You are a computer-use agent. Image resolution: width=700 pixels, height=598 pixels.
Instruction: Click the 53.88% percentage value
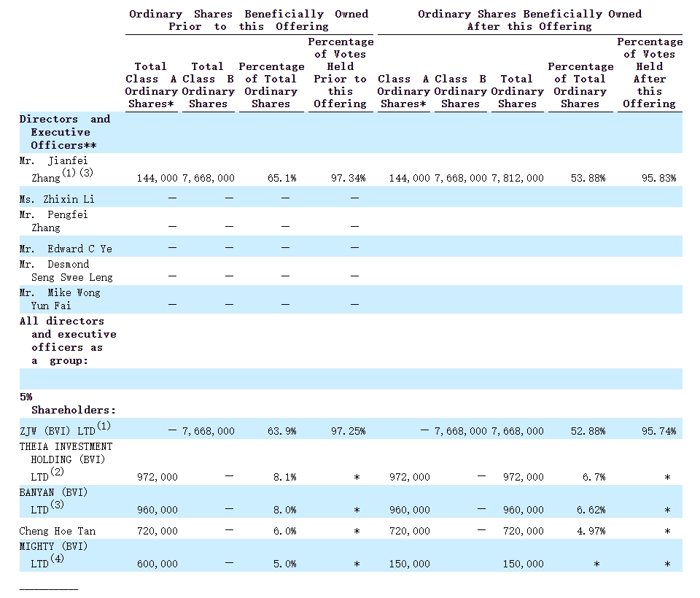(588, 178)
